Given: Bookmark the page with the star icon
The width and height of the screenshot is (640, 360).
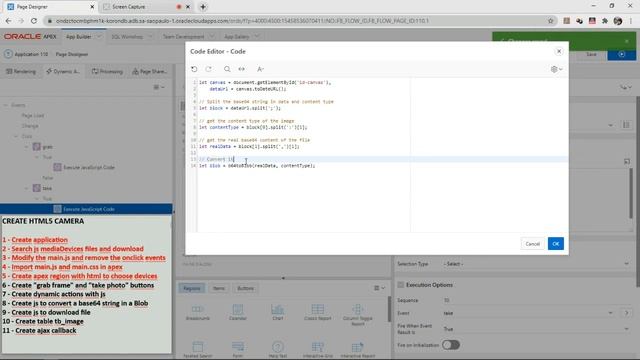Looking at the screenshot, I should click(x=551, y=20).
